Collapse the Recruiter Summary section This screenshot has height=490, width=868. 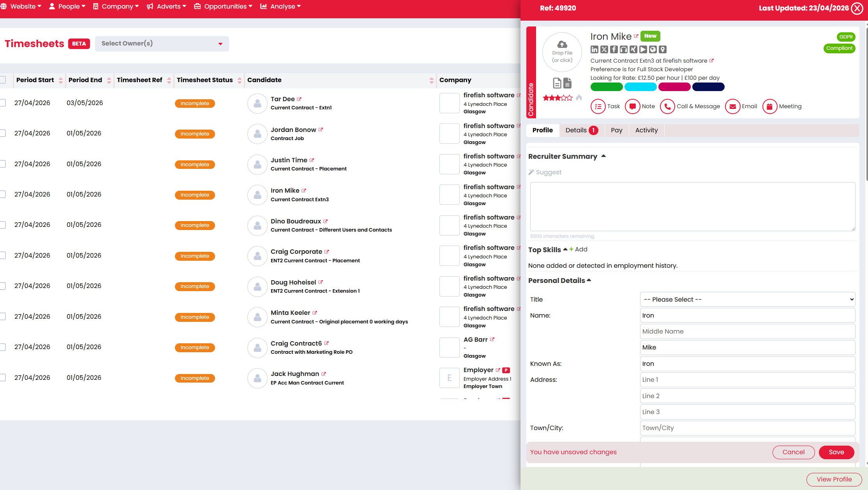[603, 156]
